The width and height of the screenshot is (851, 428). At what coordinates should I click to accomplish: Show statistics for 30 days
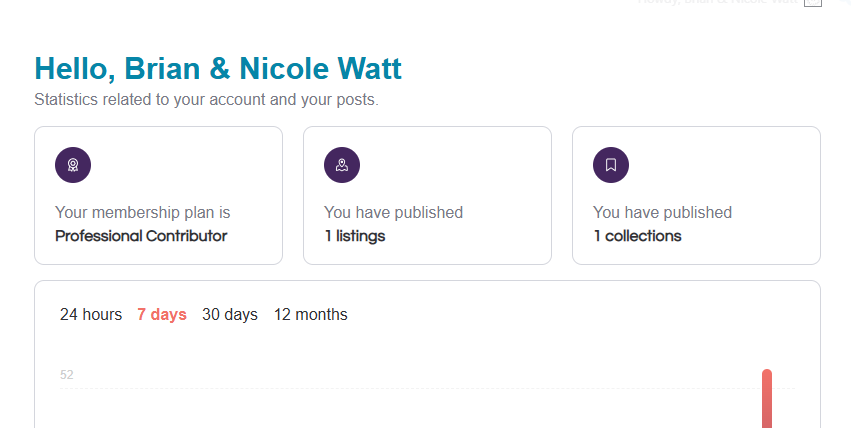pos(230,315)
